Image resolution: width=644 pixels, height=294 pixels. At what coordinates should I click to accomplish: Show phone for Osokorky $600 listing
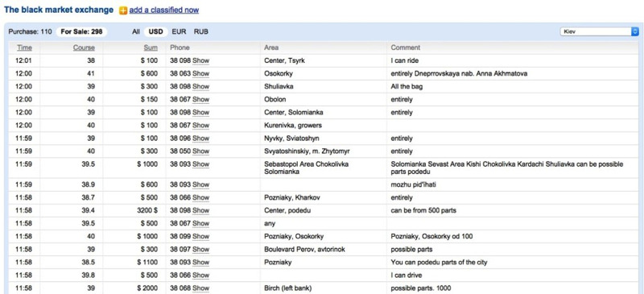(x=200, y=74)
